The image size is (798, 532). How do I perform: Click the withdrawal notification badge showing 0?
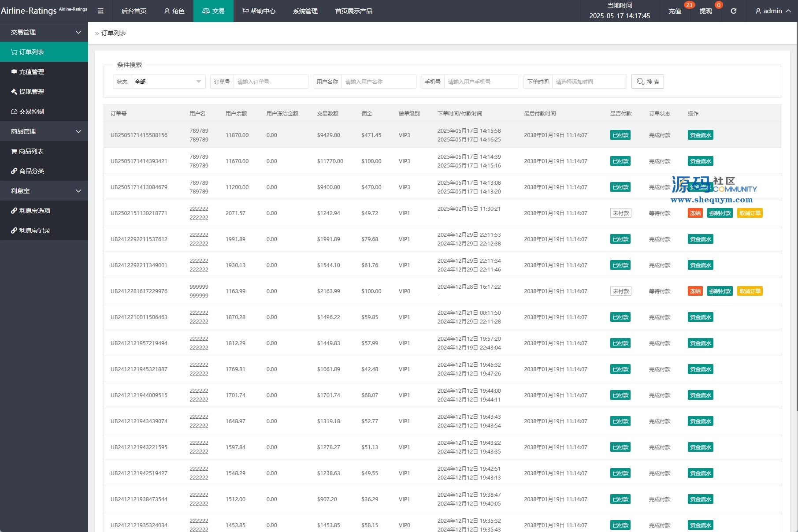719,5
